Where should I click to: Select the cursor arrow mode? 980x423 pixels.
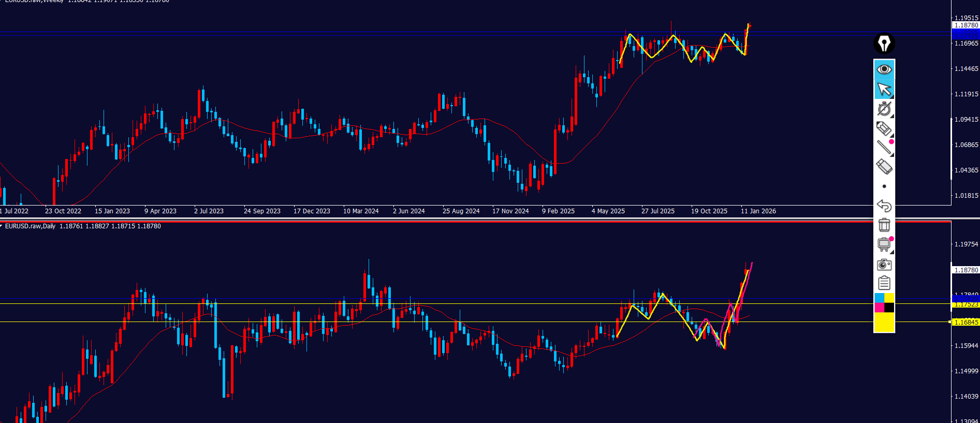(884, 89)
